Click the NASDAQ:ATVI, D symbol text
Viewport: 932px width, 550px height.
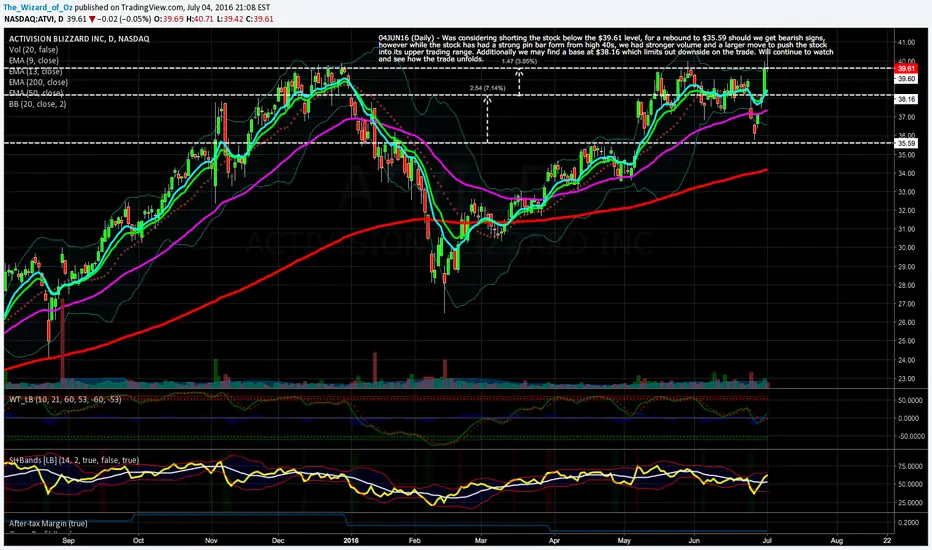(x=33, y=19)
